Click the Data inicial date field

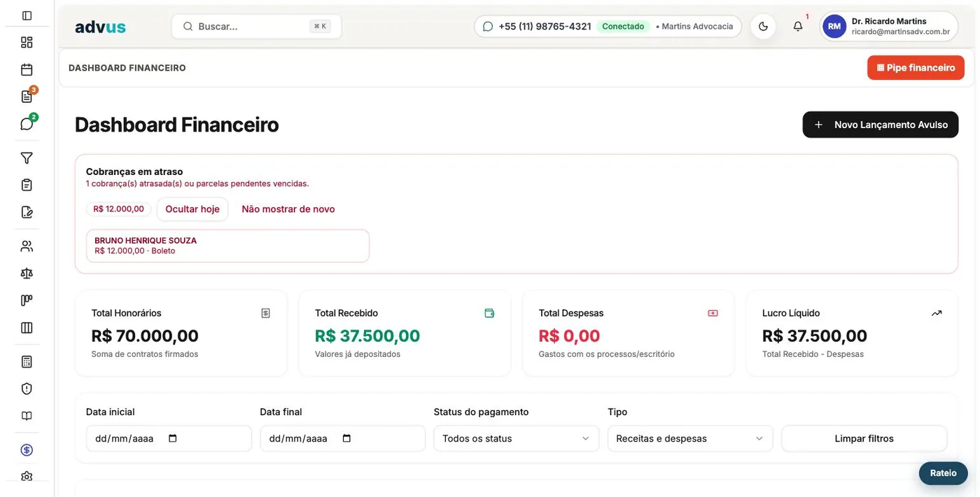pos(169,438)
